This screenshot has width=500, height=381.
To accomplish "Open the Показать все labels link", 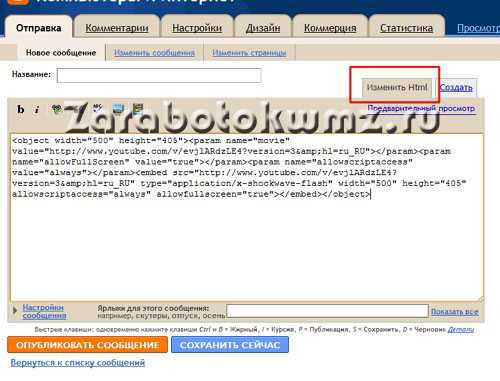I will pos(455,312).
